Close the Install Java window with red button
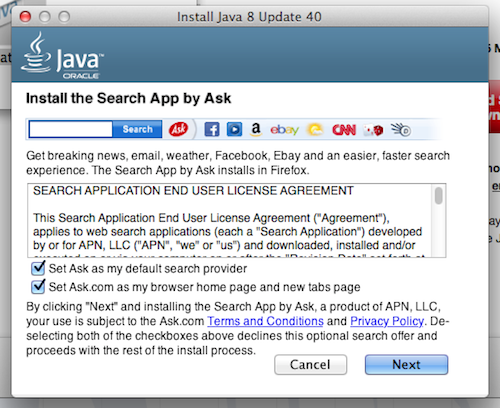Viewport: 500px width, 408px height. (x=25, y=16)
